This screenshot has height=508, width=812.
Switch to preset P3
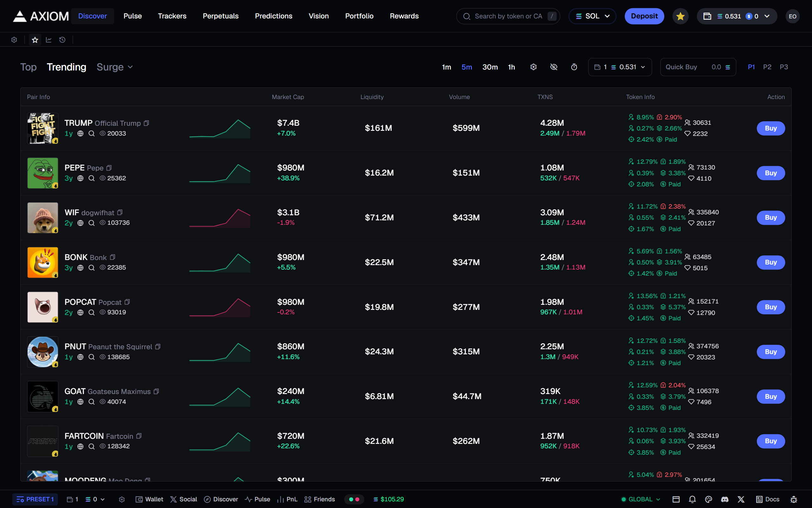pos(784,67)
